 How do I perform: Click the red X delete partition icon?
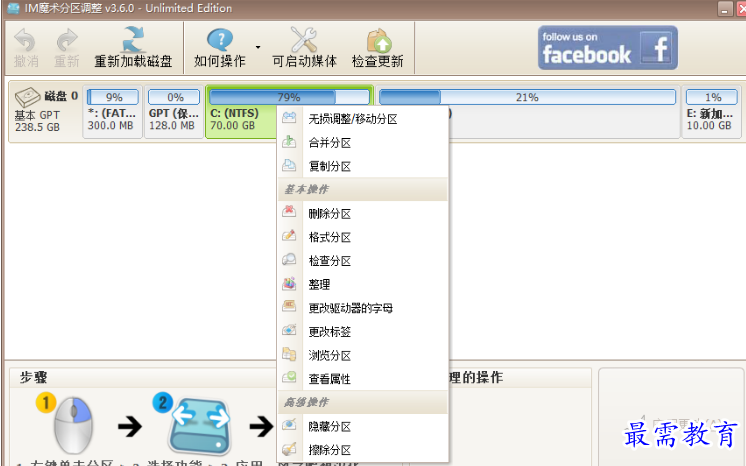tap(289, 211)
